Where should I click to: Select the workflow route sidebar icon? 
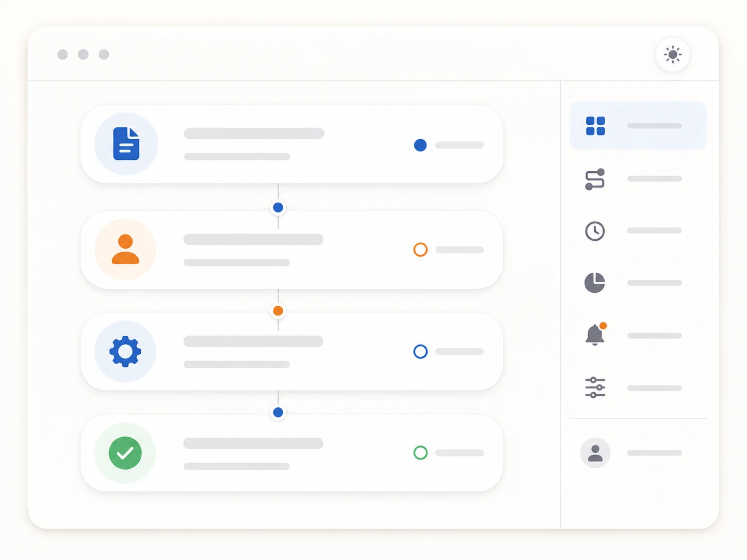[595, 179]
